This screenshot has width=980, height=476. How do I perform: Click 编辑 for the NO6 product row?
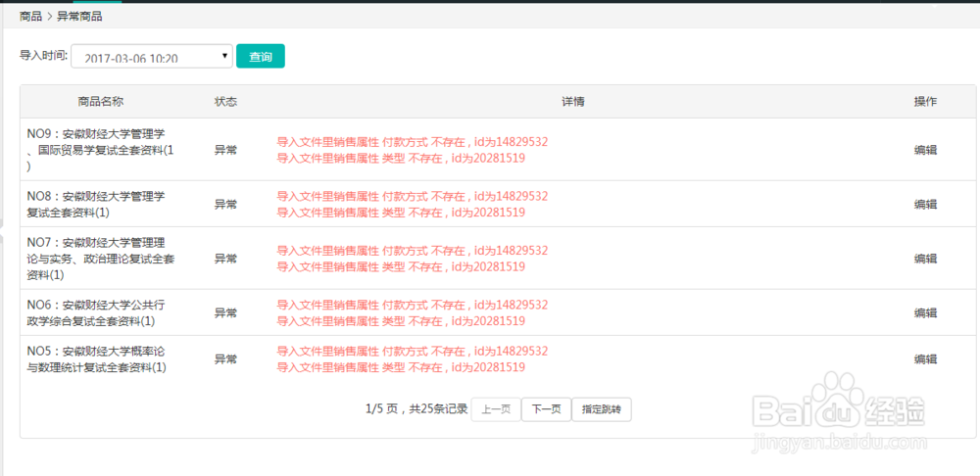(926, 313)
